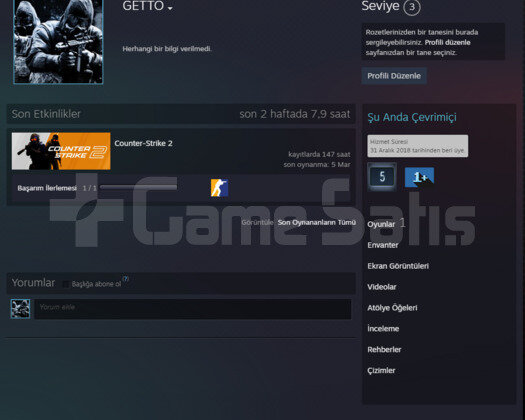Image resolution: width=525 pixels, height=420 pixels.
Task: Open the Counter-Strike 2 game banner
Action: (61, 151)
